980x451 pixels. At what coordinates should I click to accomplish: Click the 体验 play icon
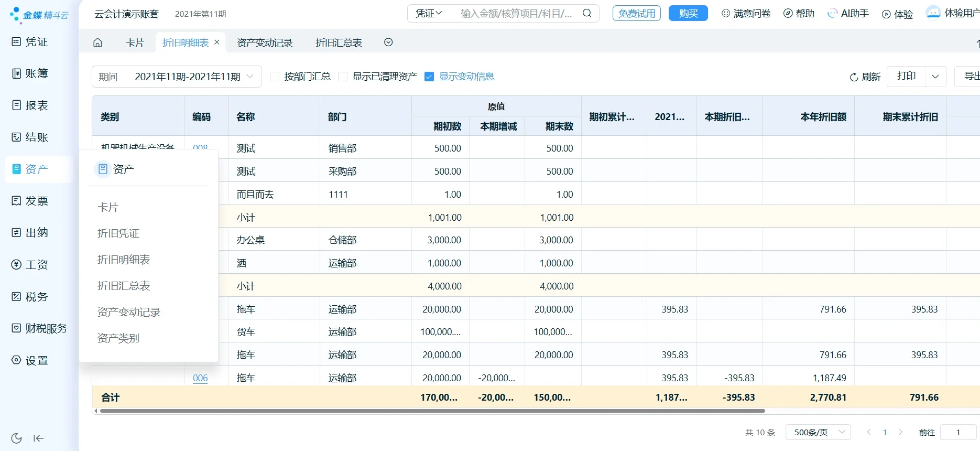click(886, 15)
